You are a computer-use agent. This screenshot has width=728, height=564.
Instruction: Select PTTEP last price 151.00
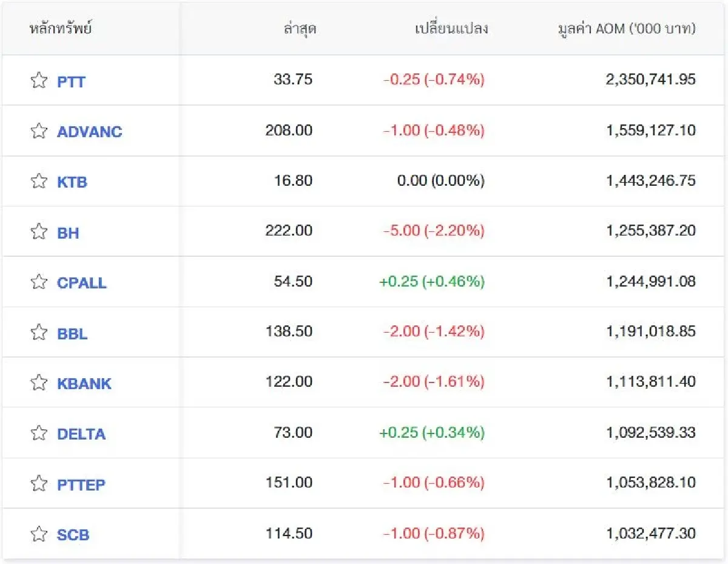coord(289,483)
